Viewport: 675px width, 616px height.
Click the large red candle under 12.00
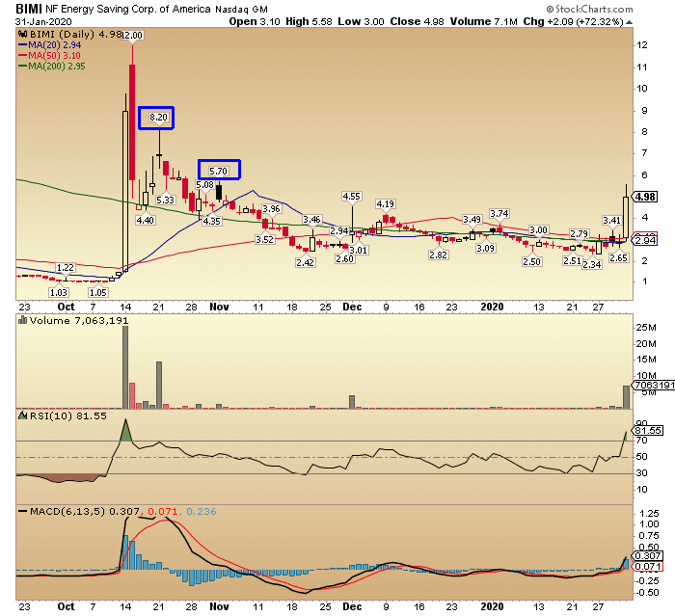point(132,122)
